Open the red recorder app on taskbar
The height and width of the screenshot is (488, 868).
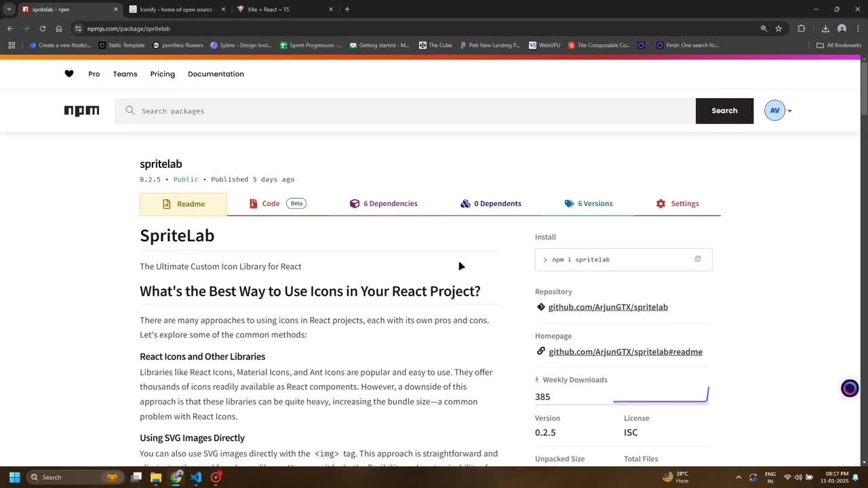tap(216, 477)
